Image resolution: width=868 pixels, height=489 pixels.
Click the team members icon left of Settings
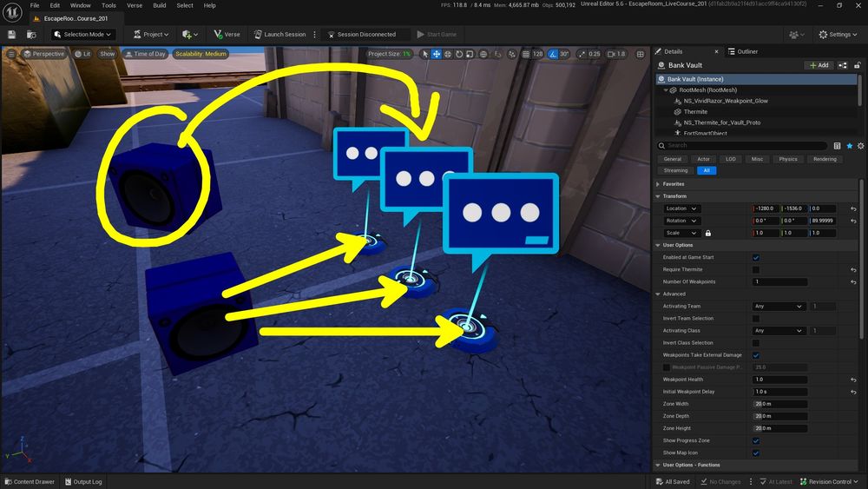(x=796, y=35)
